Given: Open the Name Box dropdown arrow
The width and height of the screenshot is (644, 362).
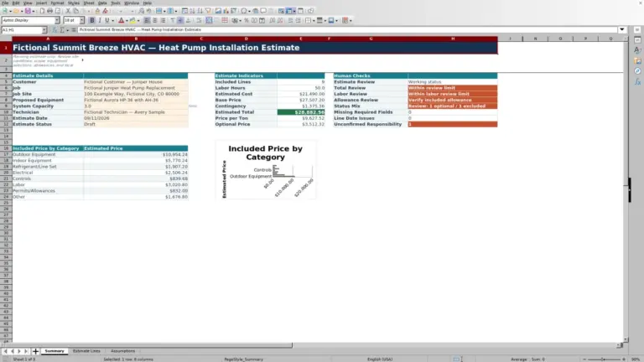Looking at the screenshot, I should [44, 30].
